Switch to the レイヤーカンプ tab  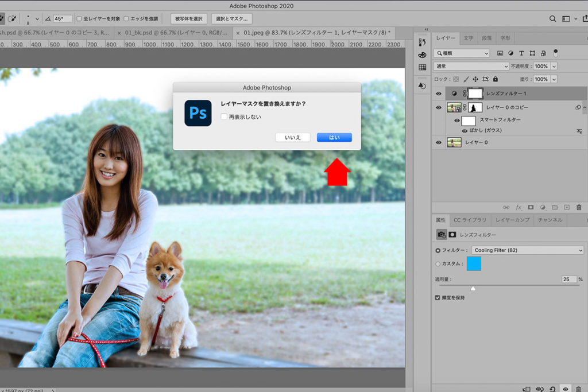[x=513, y=220]
